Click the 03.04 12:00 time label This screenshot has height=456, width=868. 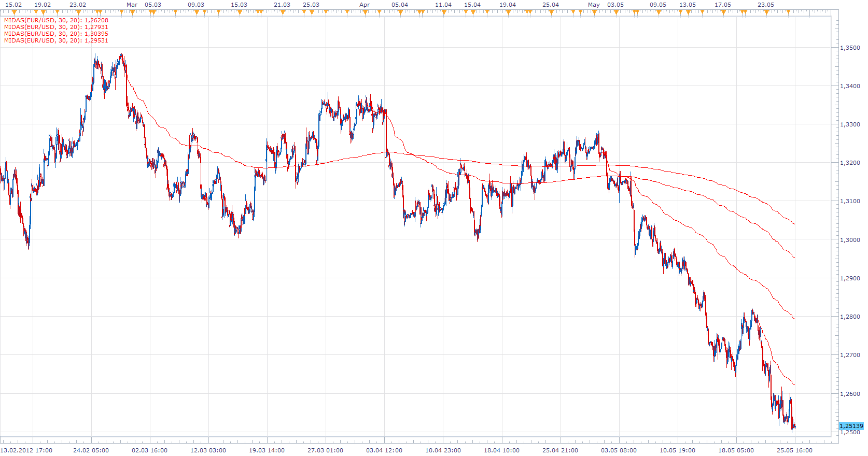click(x=384, y=450)
